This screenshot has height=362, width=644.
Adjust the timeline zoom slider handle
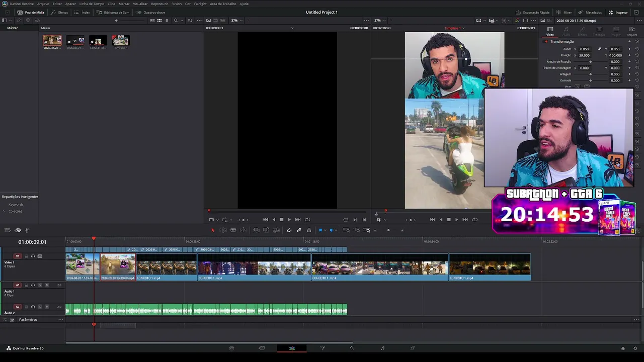coord(388,230)
